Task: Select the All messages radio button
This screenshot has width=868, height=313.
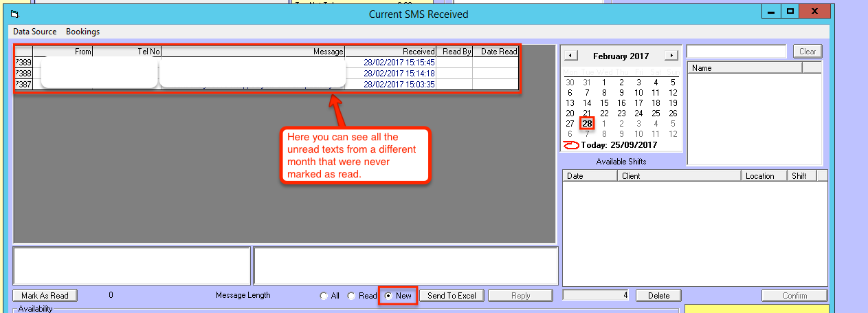Action: pos(324,296)
